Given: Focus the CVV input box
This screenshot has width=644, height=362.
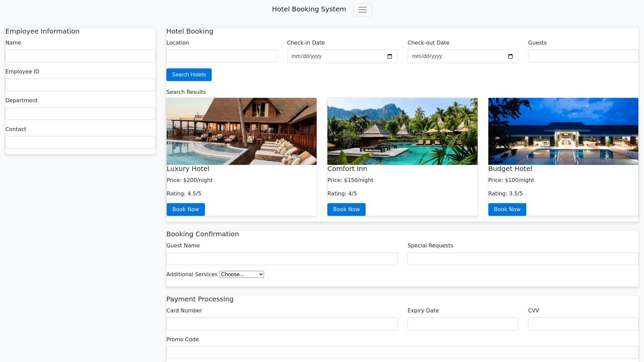Looking at the screenshot, I should coord(583,324).
